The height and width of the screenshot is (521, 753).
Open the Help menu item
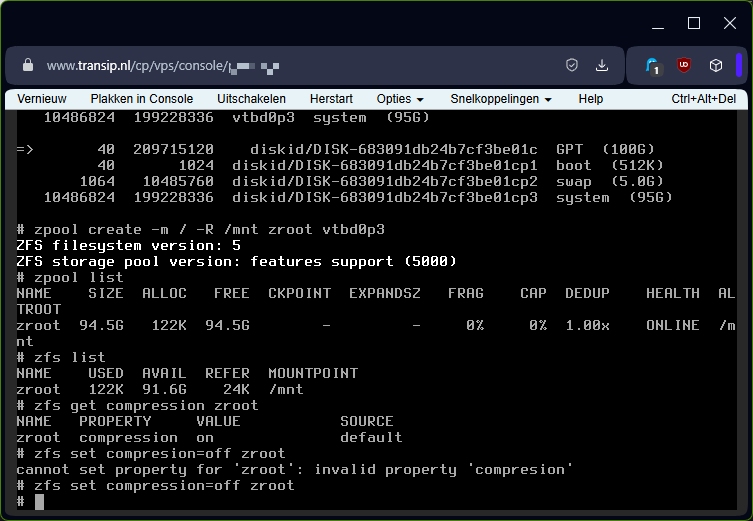[x=591, y=99]
